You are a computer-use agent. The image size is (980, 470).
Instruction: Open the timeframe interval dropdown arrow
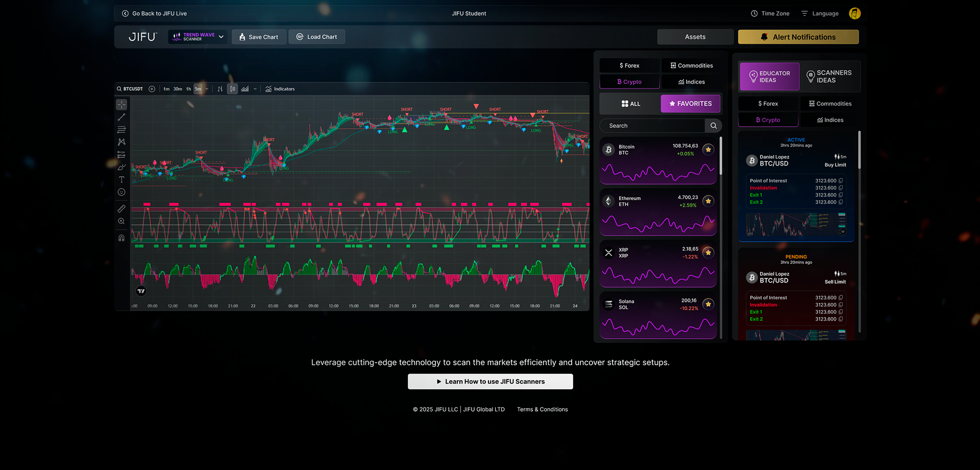click(x=207, y=89)
